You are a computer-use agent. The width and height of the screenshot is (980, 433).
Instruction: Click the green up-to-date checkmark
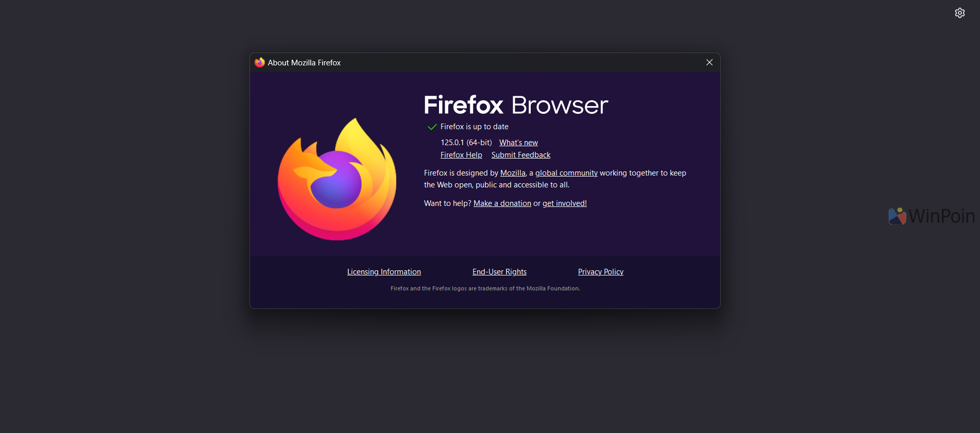coord(432,127)
